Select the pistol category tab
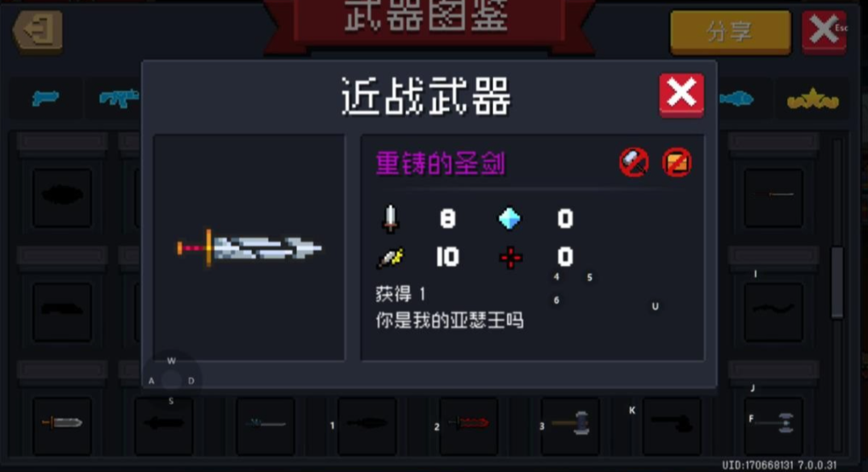 coord(45,99)
